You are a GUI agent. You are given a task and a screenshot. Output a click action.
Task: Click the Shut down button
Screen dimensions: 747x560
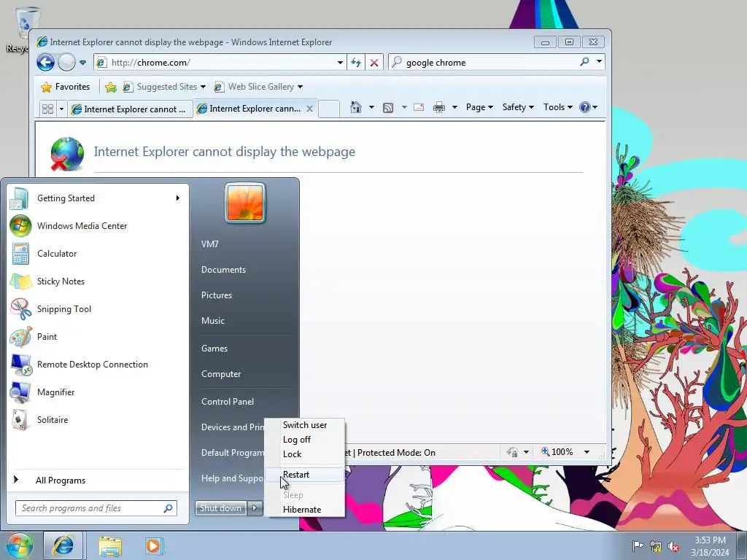[221, 508]
